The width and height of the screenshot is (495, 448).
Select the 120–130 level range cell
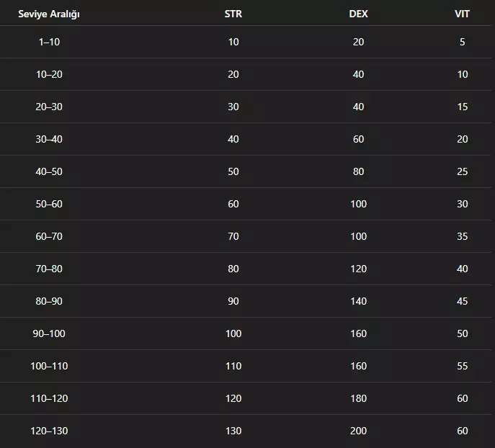click(x=49, y=431)
